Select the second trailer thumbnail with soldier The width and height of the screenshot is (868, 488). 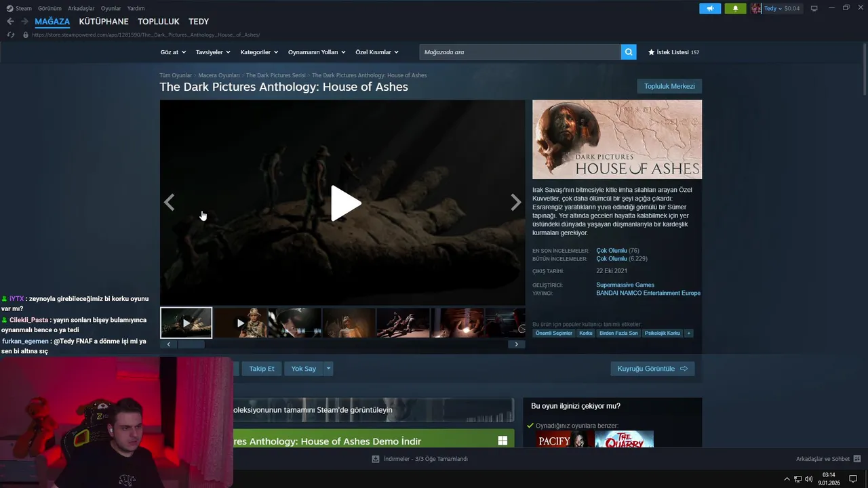point(240,323)
